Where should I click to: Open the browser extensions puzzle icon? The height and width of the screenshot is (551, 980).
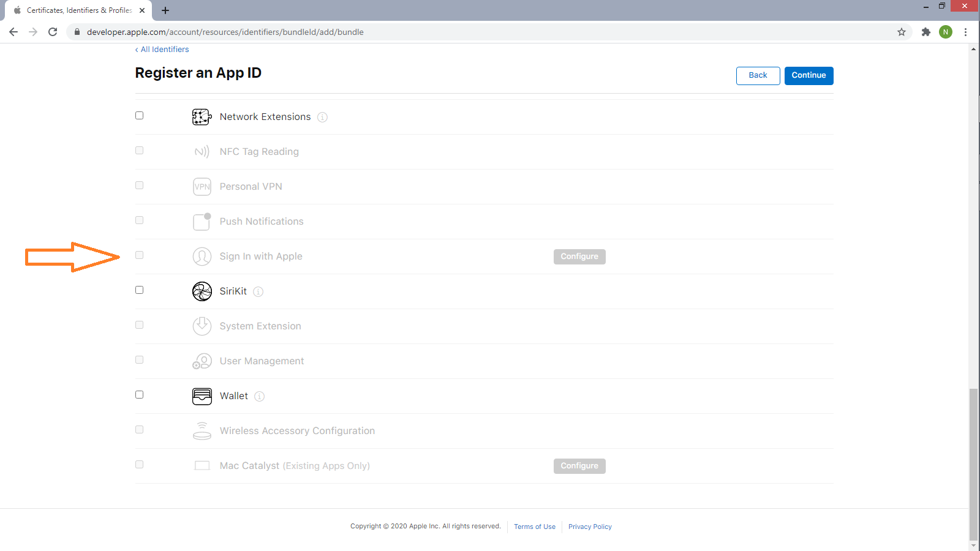click(x=926, y=32)
